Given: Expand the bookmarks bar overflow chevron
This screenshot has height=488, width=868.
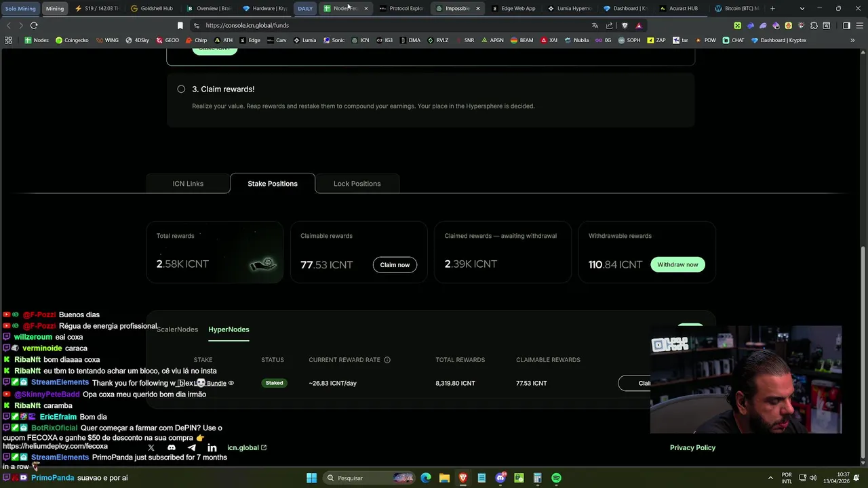Looking at the screenshot, I should 852,40.
